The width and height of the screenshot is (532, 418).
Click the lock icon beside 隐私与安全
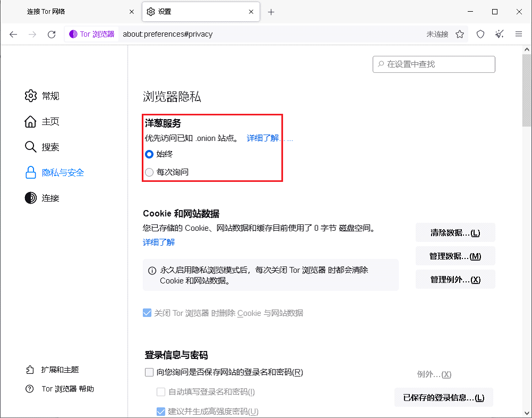point(30,172)
